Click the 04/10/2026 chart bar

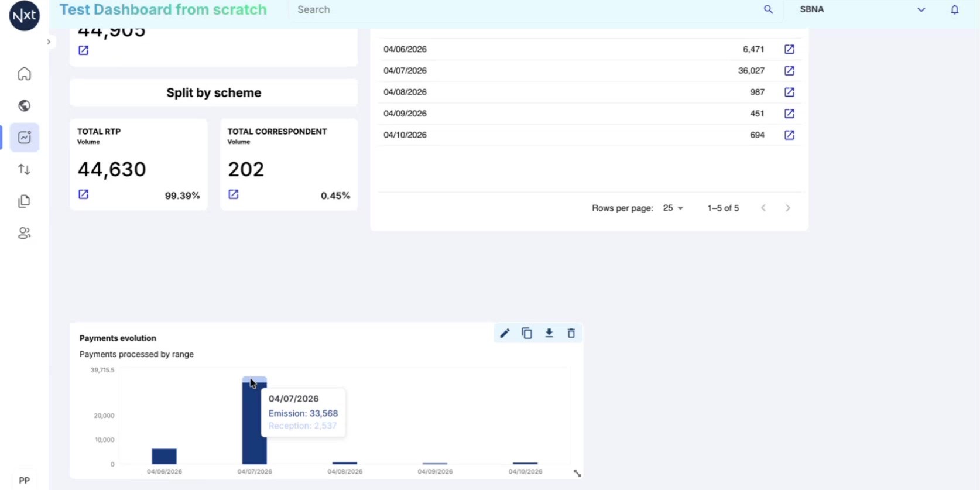525,464
